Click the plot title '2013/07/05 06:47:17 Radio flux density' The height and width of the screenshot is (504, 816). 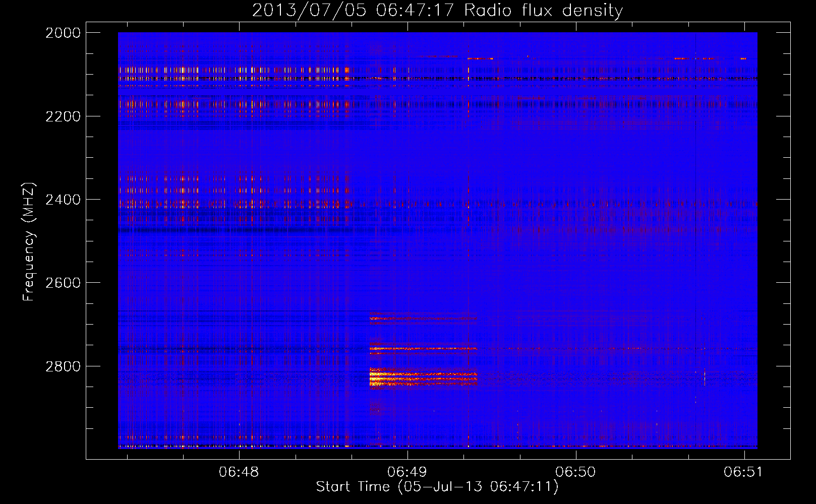[437, 10]
